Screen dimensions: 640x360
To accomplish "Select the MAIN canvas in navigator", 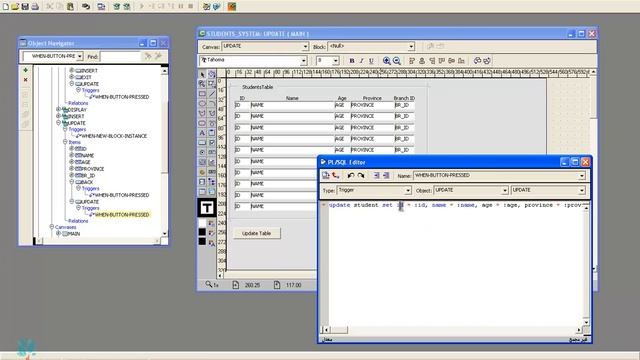I will click(x=73, y=233).
